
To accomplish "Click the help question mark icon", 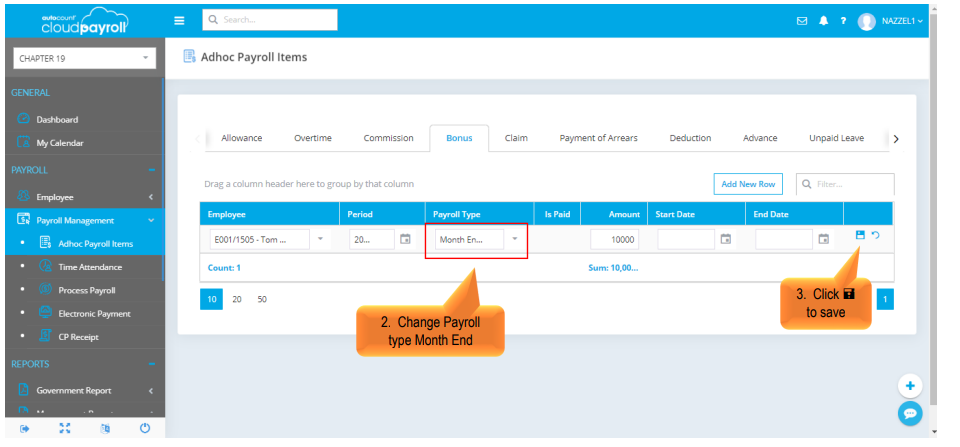I will click(843, 21).
